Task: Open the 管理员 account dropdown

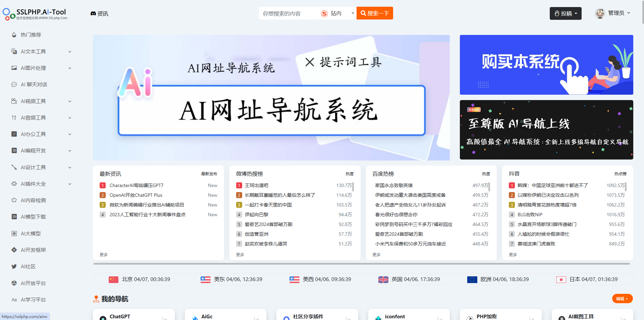Action: (612, 13)
